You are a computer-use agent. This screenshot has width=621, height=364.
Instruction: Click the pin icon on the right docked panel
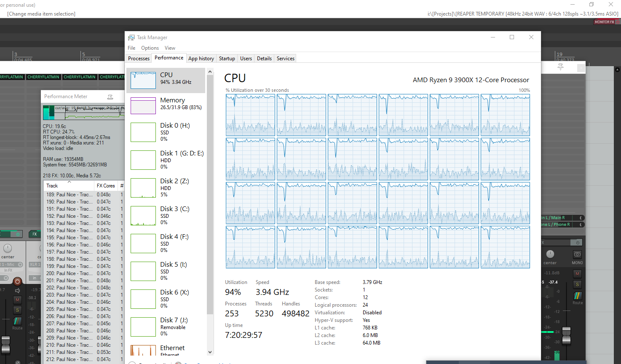click(x=560, y=67)
